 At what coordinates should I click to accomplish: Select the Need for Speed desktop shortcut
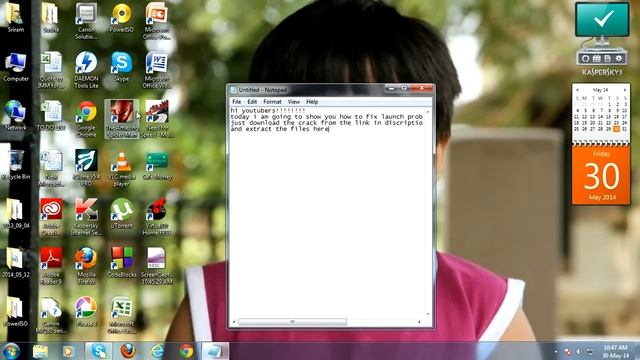point(157,119)
